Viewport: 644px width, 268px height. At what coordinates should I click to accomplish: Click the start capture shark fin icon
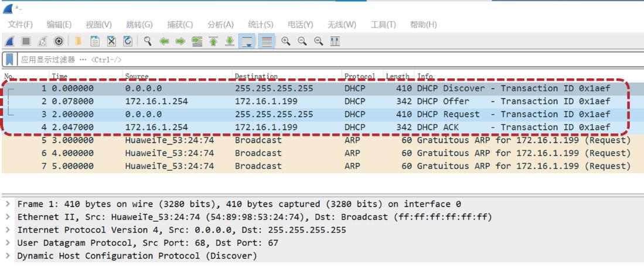click(x=10, y=41)
